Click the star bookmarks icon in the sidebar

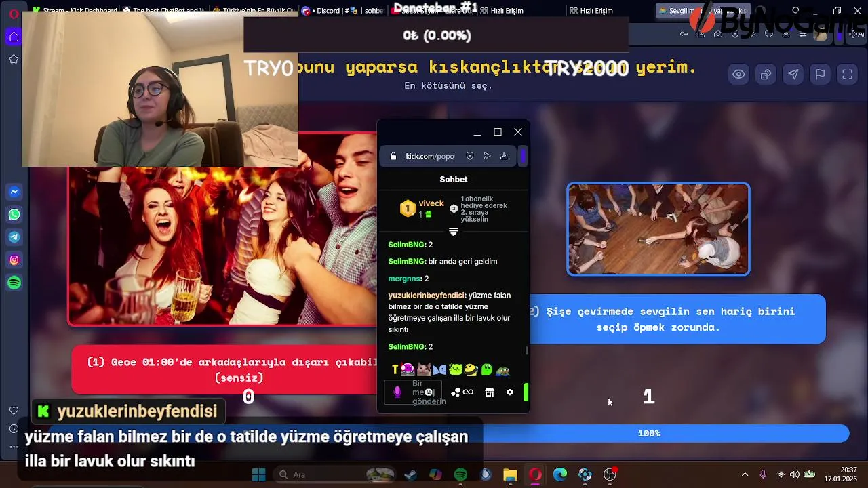14,60
